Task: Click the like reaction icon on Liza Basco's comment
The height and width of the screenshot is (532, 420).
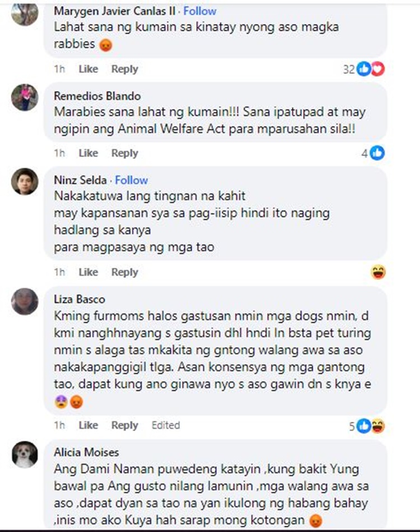Action: tap(364, 426)
